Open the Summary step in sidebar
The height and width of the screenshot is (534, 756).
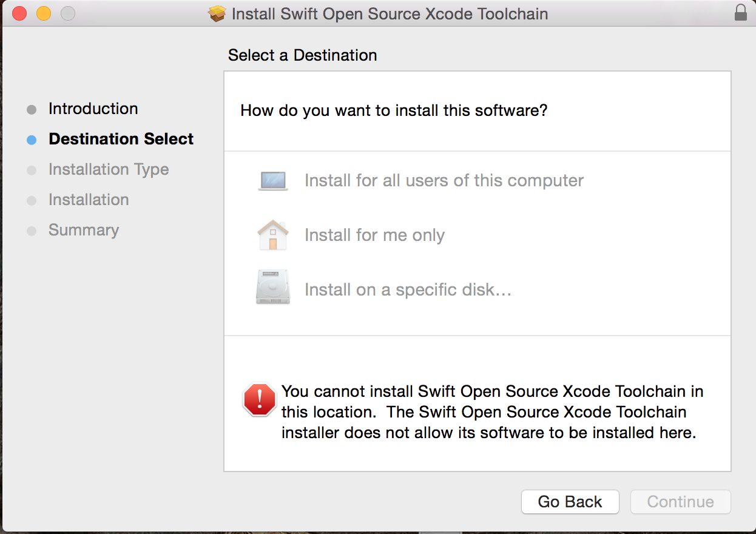(x=84, y=230)
